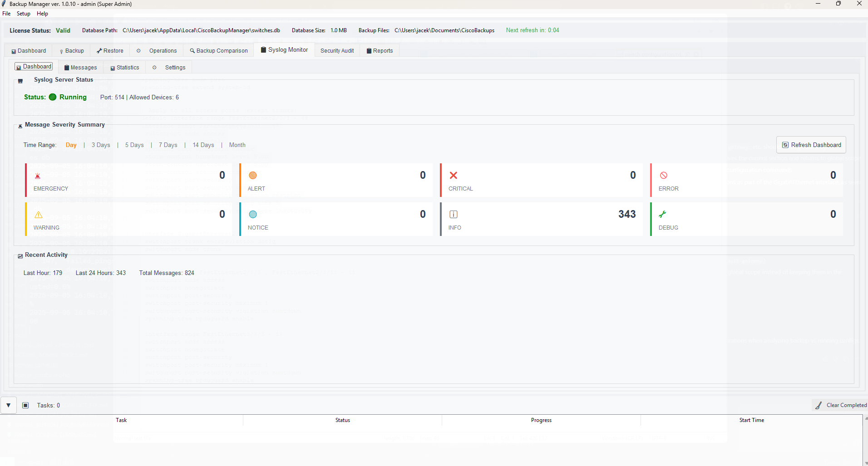Select the Syslog Dashboard sub-tab
This screenshot has height=466, width=868.
(x=34, y=67)
